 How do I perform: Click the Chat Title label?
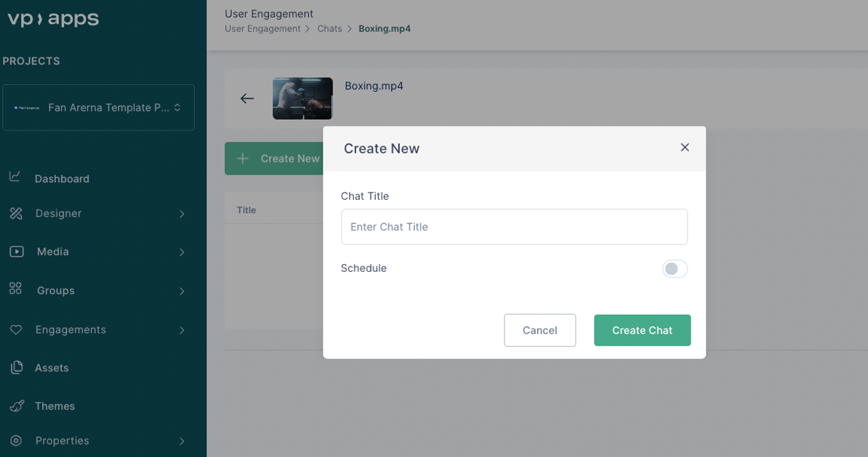tap(365, 196)
